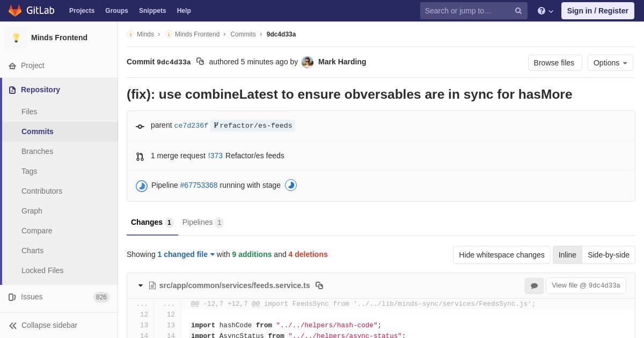Open the Changes tab
This screenshot has height=338, width=644.
click(152, 222)
